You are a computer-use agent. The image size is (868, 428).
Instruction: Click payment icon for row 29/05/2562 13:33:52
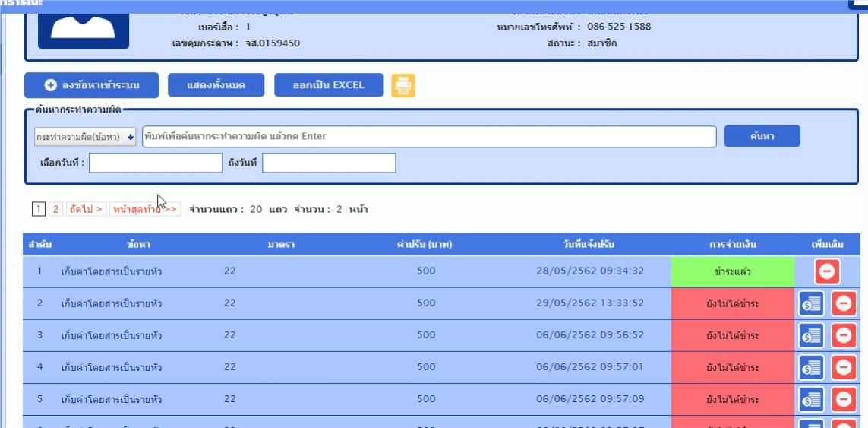[x=811, y=304]
